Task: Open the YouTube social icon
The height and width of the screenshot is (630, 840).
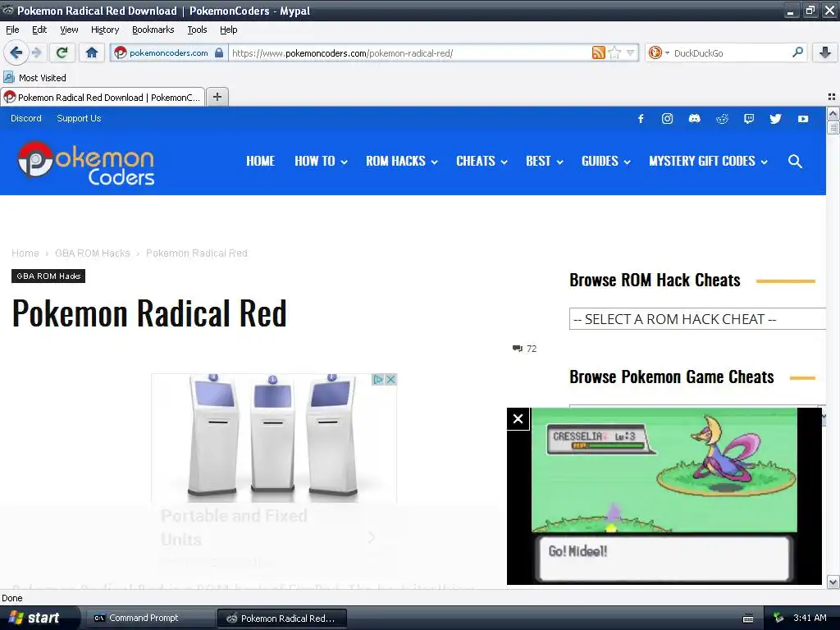Action: tap(802, 118)
